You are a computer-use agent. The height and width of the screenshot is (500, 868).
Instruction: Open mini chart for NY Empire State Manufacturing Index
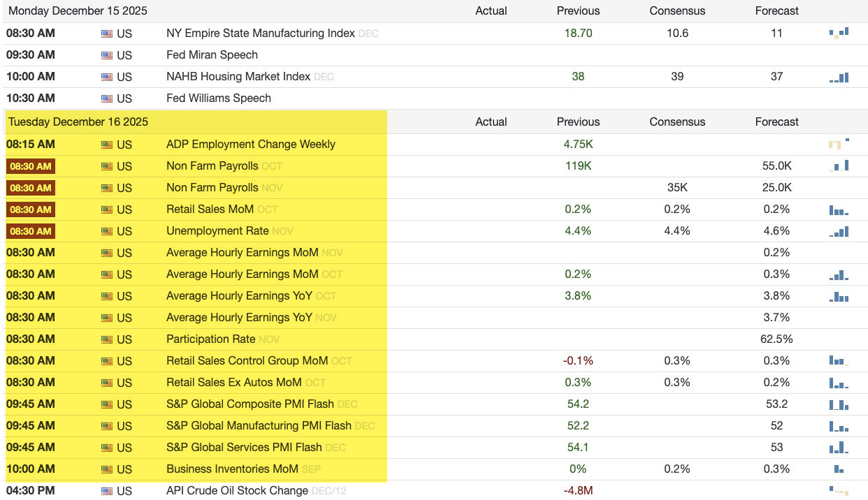coord(839,33)
